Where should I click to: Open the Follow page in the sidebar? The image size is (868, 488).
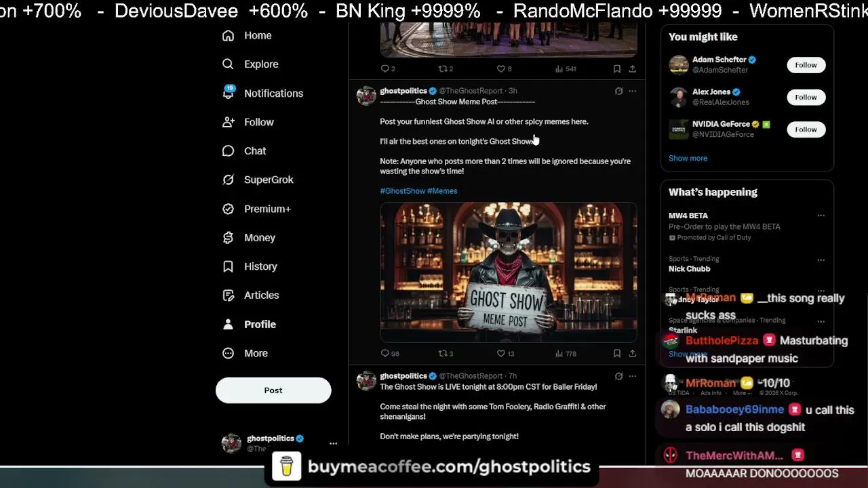(x=248, y=122)
